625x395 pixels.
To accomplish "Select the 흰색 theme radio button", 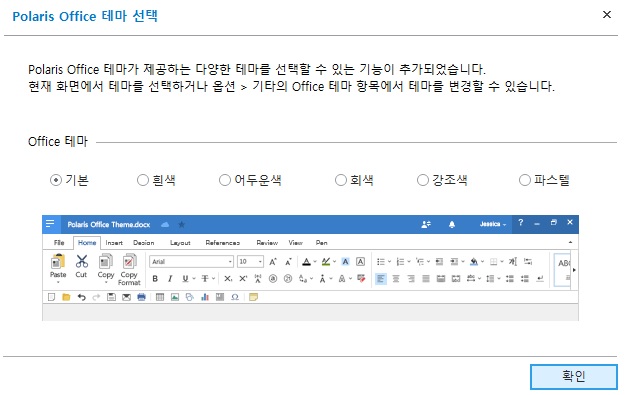I will click(x=143, y=180).
